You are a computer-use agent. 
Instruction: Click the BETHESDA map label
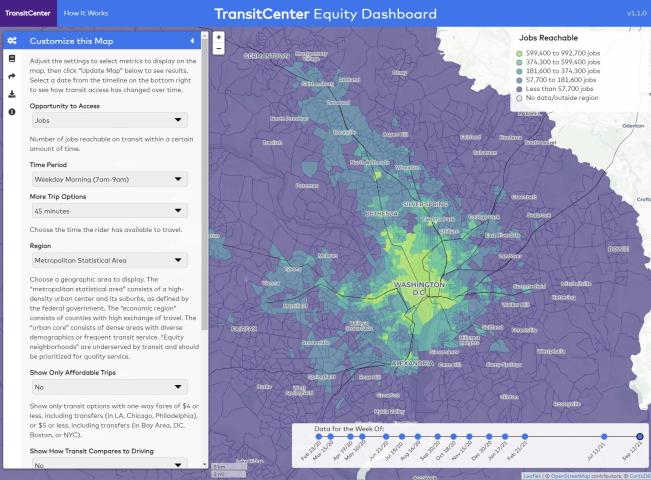coord(382,214)
